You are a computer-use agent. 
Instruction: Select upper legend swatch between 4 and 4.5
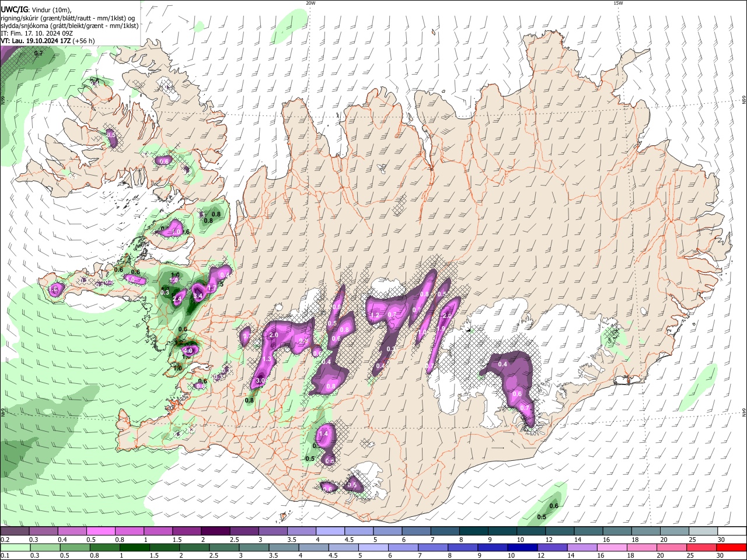point(329,531)
